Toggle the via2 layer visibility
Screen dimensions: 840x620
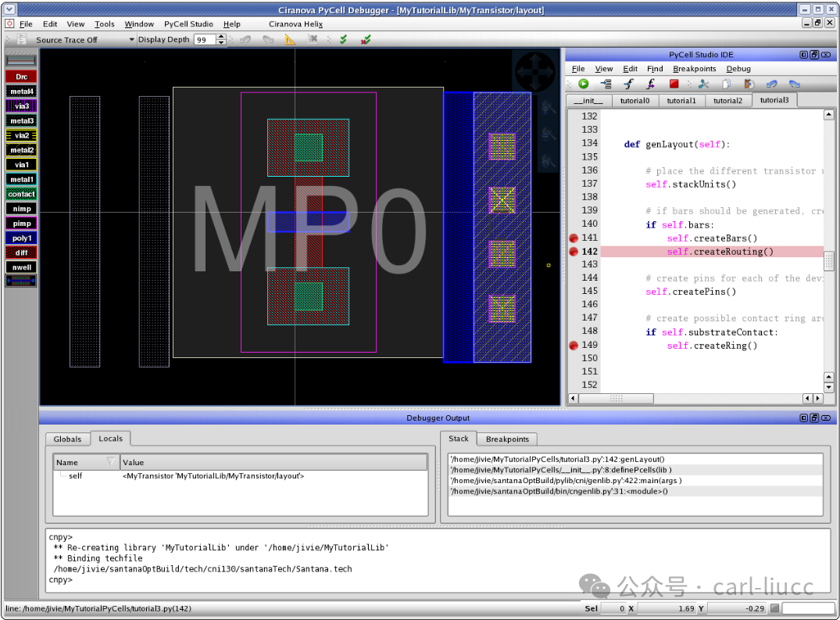click(21, 135)
